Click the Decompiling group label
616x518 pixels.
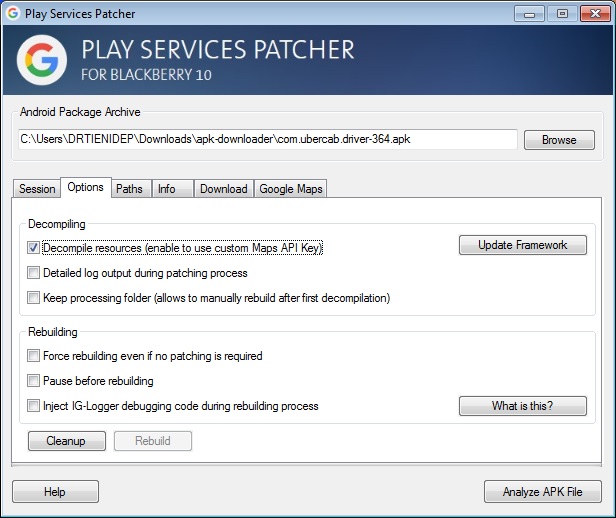point(57,224)
